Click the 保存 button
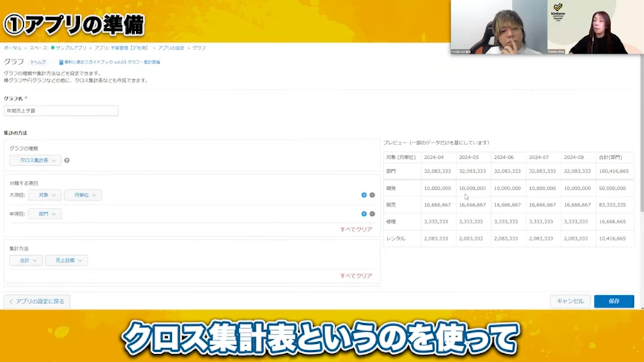644x362 pixels. [x=614, y=301]
